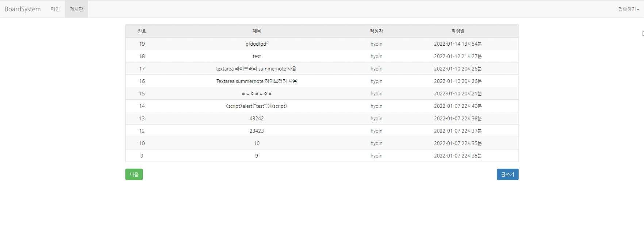The image size is (644, 252).
Task: Open post textarea 라이브러리 summernote 사용
Action: point(256,69)
